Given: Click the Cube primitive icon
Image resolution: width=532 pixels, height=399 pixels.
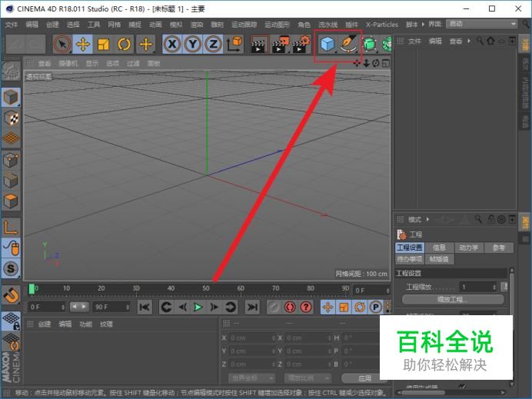Looking at the screenshot, I should (328, 45).
